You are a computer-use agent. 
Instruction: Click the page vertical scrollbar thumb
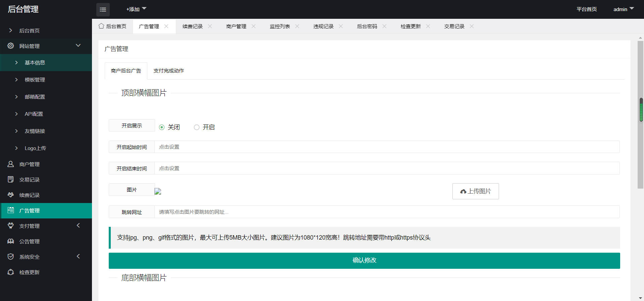pos(640,114)
